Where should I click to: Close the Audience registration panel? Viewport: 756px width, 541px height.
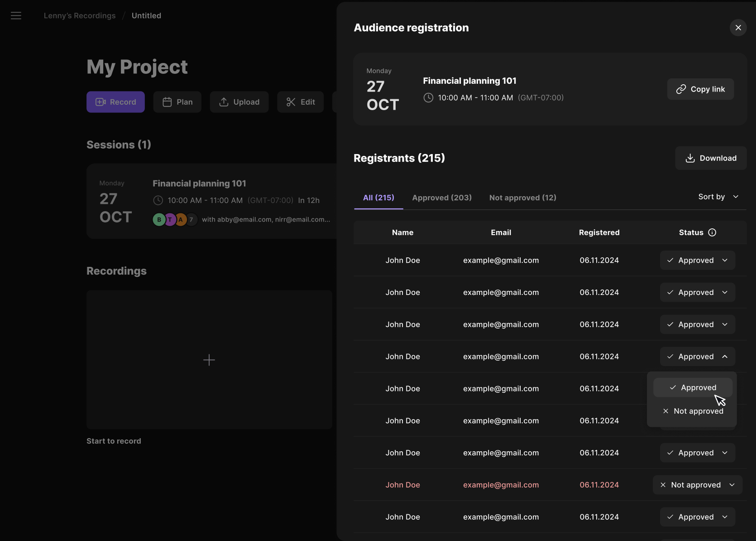(x=738, y=28)
